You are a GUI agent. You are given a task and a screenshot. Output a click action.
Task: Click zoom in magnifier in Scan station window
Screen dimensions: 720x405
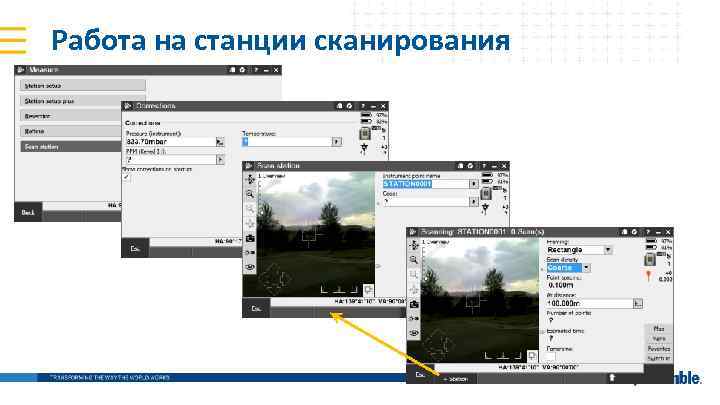[250, 194]
